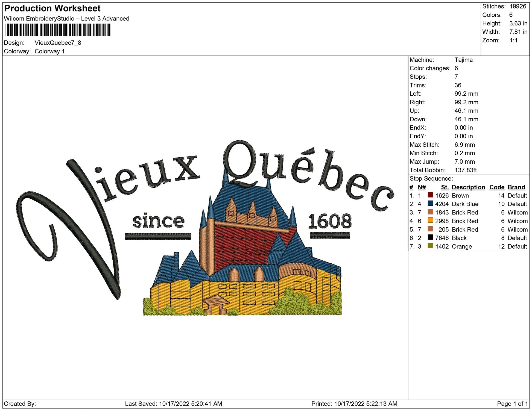Click the Stop Sequence label
The image size is (532, 409).
point(431,179)
